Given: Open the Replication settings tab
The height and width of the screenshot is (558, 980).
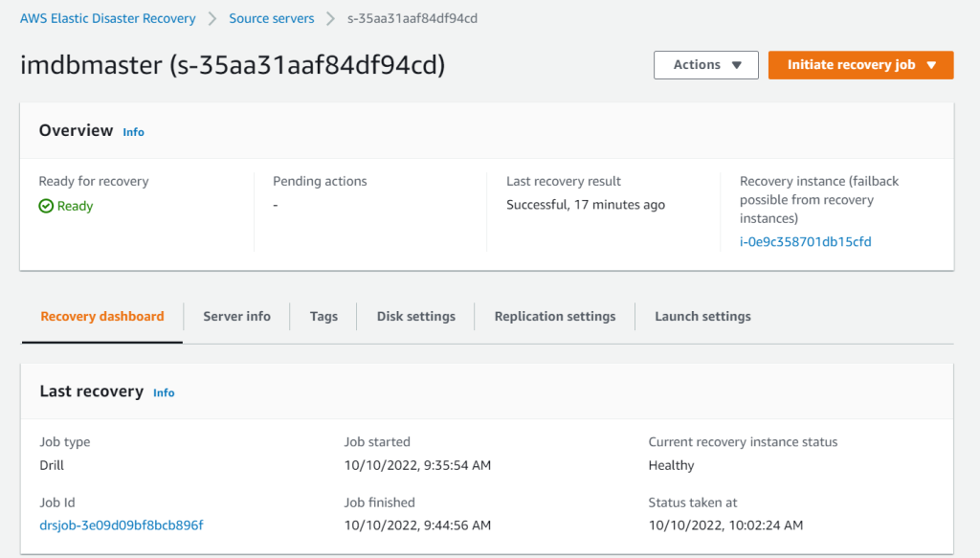Looking at the screenshot, I should point(555,316).
